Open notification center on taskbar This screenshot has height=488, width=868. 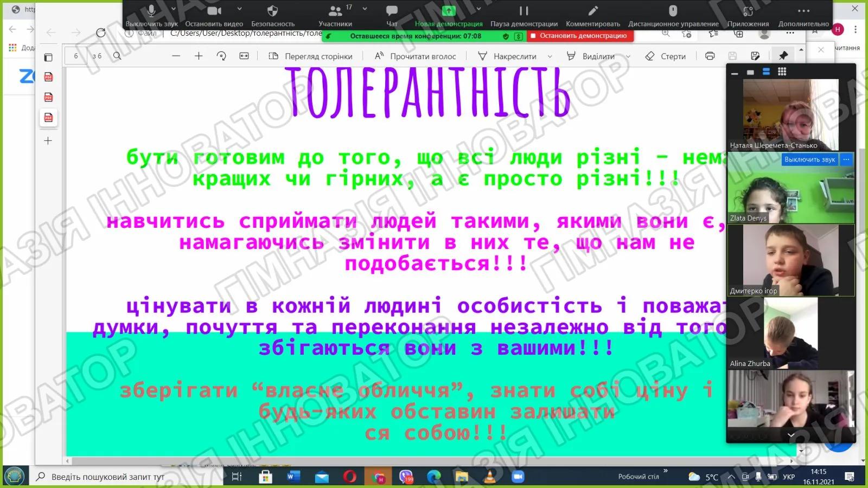pos(850,477)
